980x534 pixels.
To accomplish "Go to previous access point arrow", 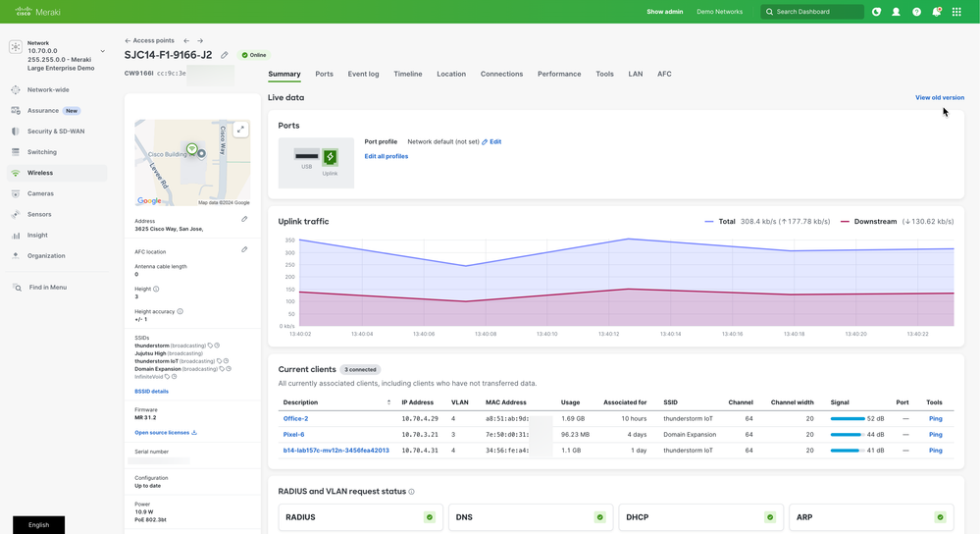I will 186,41.
